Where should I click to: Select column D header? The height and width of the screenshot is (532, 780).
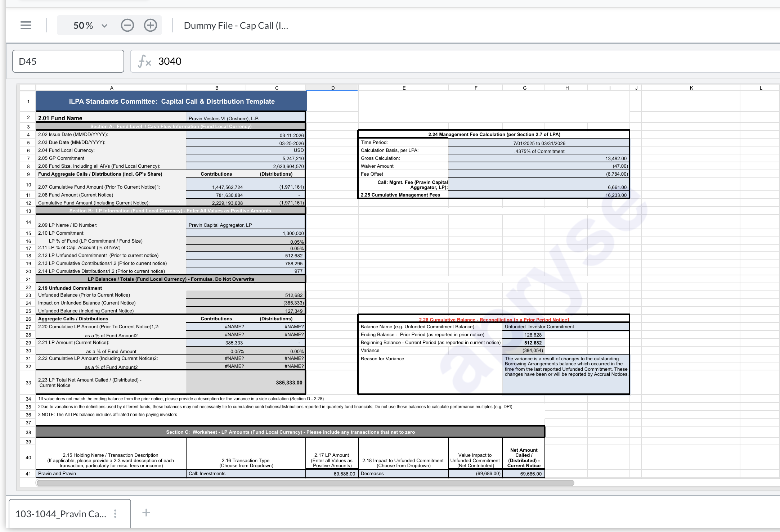point(332,88)
